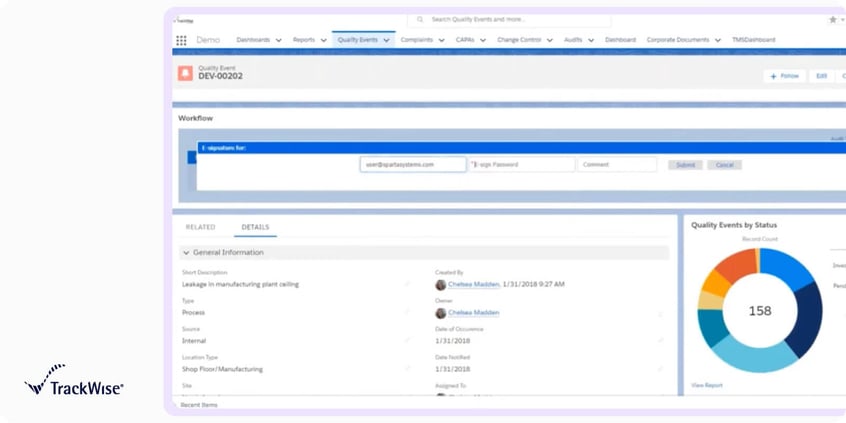
Task: Click the DEV-00202 record title
Action: [220, 76]
